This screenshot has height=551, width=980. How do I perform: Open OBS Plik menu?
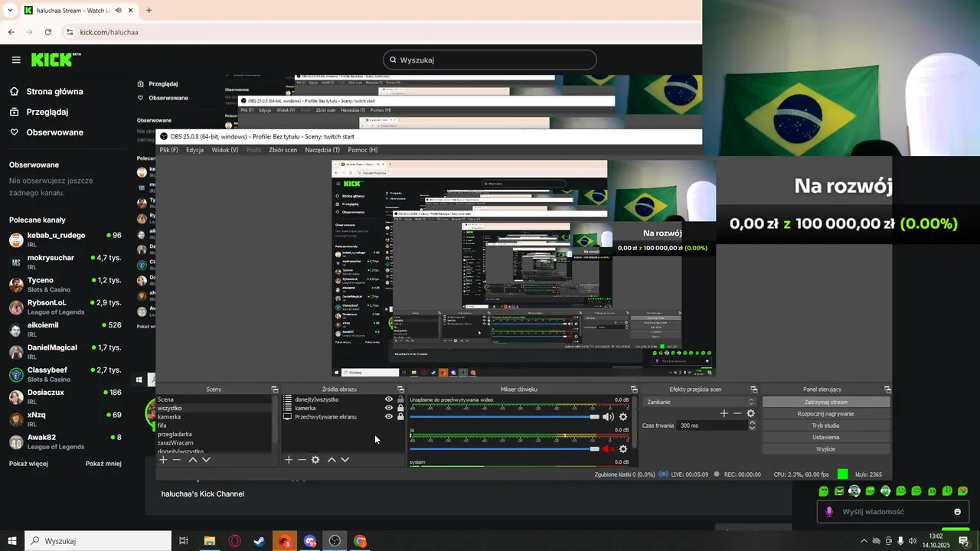click(x=168, y=150)
